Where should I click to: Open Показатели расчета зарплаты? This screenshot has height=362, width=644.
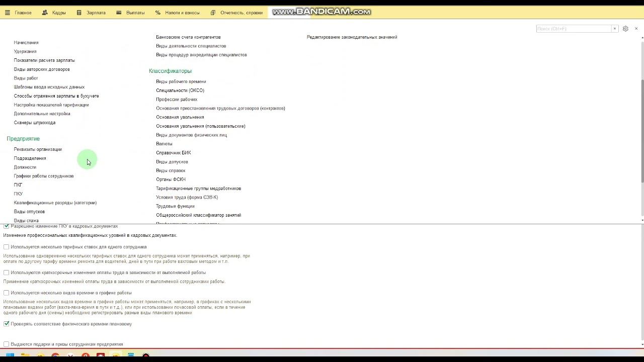[44, 60]
